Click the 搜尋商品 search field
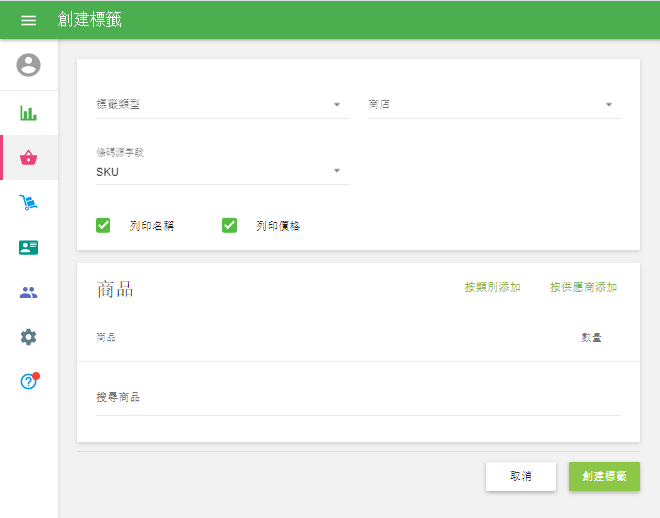The image size is (660, 518). tap(357, 398)
